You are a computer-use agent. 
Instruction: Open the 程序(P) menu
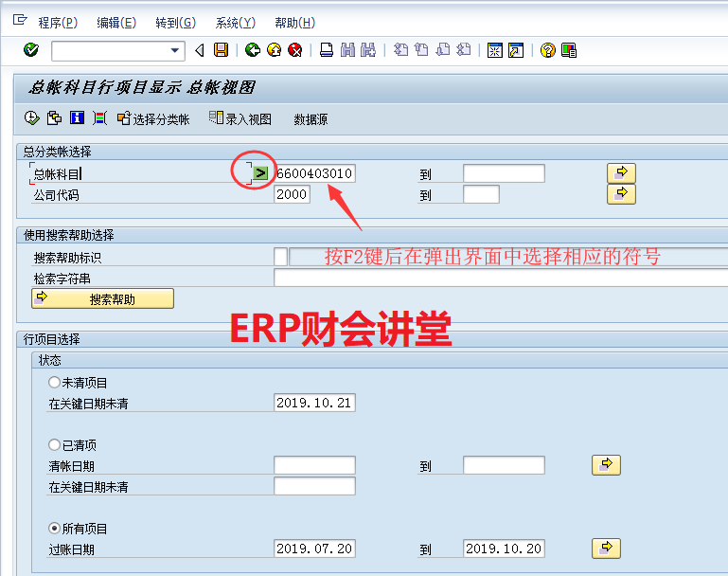(58, 23)
